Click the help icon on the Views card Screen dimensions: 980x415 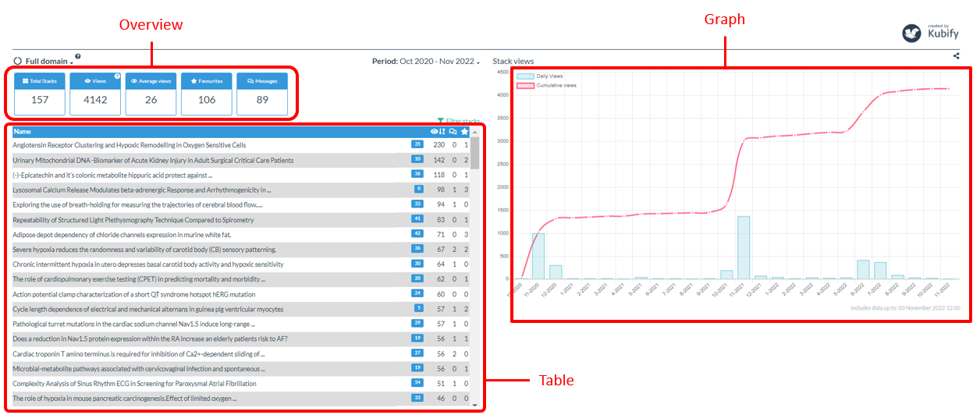[117, 76]
